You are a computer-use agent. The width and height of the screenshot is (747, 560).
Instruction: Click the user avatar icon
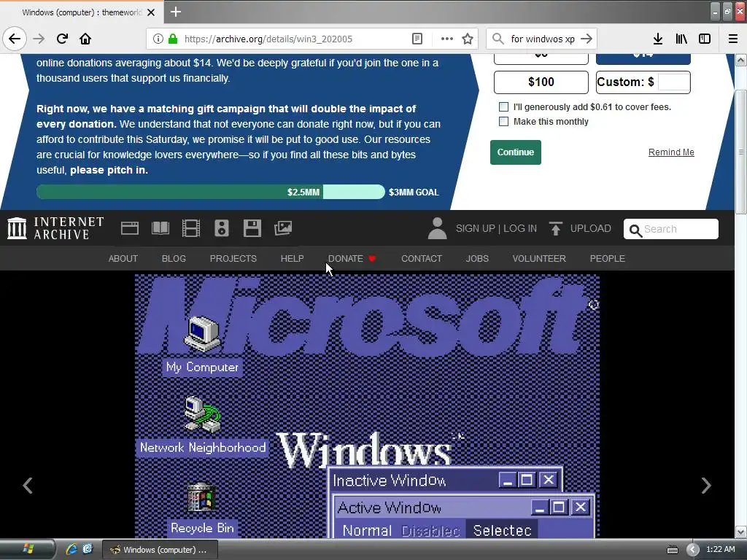coord(437,228)
